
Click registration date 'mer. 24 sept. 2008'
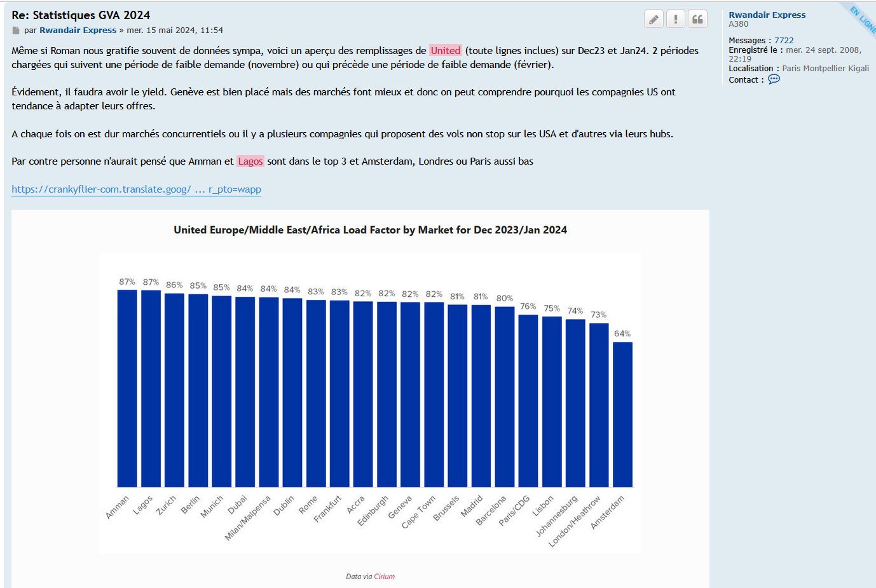pyautogui.click(x=823, y=50)
